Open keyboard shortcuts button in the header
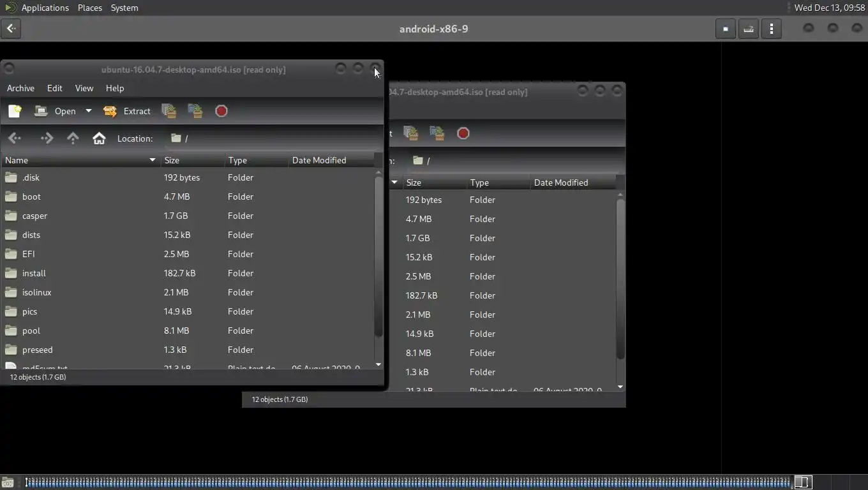 (749, 29)
